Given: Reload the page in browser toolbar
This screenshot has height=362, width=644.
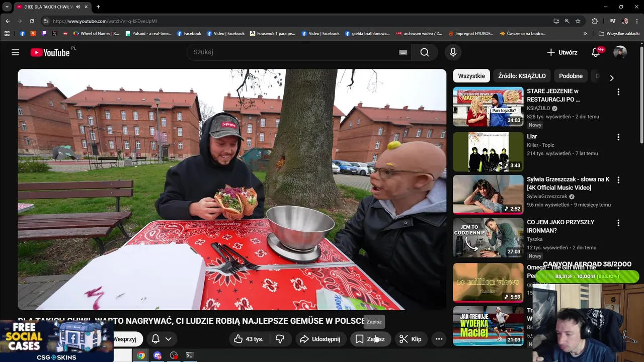Looking at the screenshot, I should click(x=32, y=21).
